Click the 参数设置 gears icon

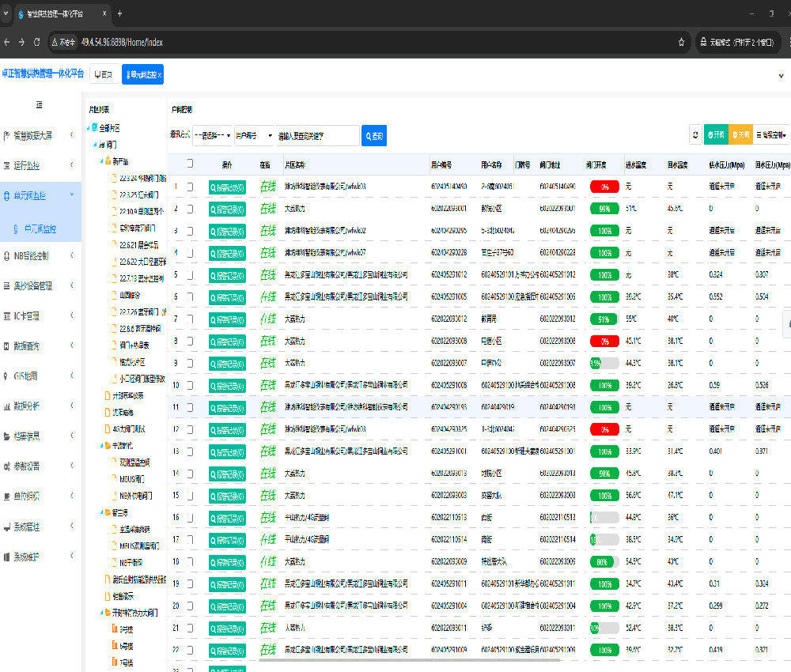point(6,466)
